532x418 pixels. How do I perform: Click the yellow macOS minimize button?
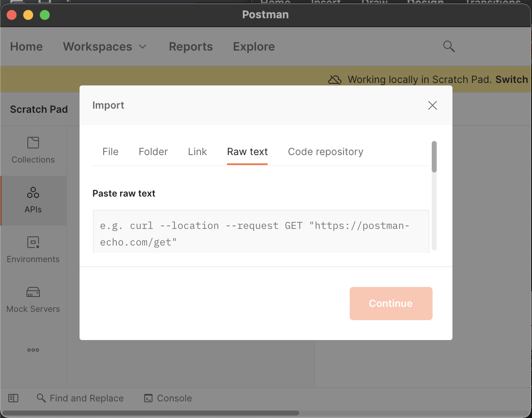coord(28,15)
